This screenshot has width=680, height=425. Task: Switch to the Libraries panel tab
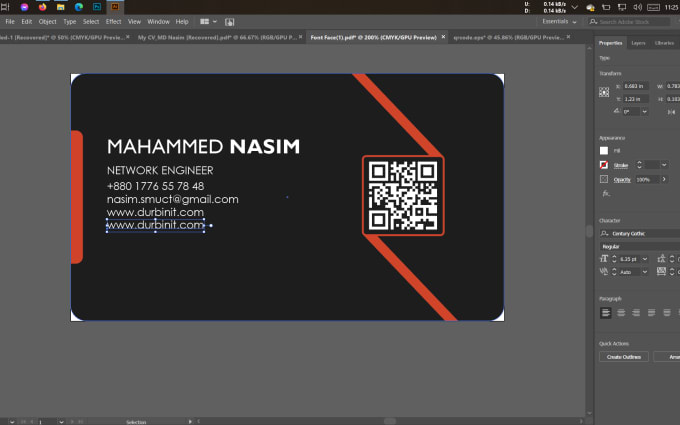664,43
